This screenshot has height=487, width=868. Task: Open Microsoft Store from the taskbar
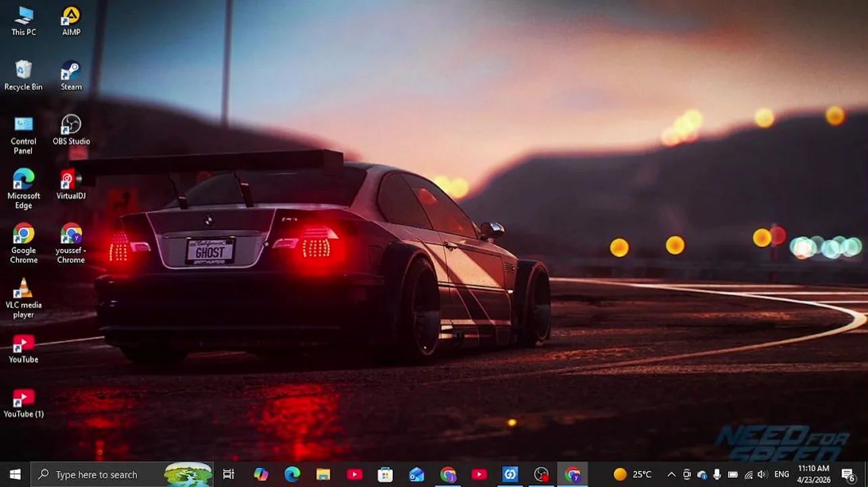(x=385, y=474)
